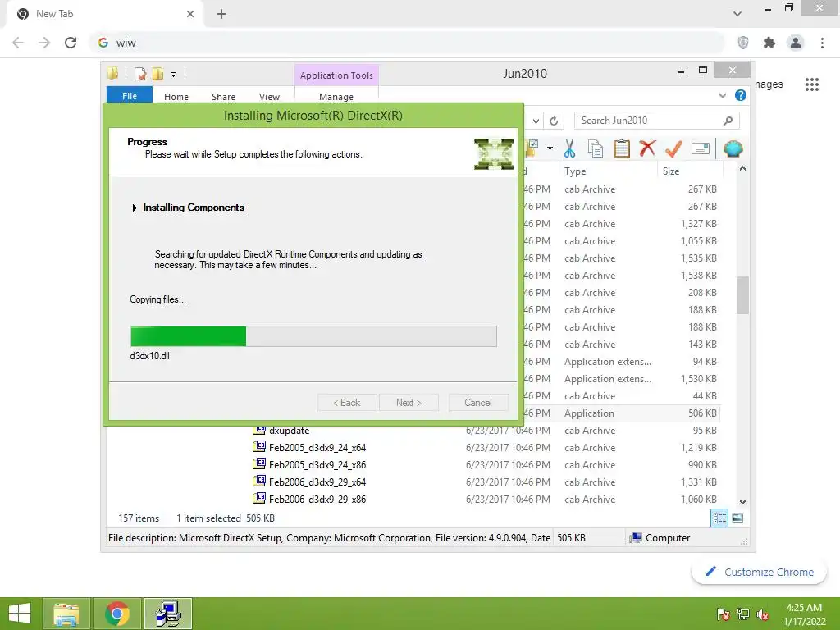Click Chrome's back arrow

[x=18, y=43]
